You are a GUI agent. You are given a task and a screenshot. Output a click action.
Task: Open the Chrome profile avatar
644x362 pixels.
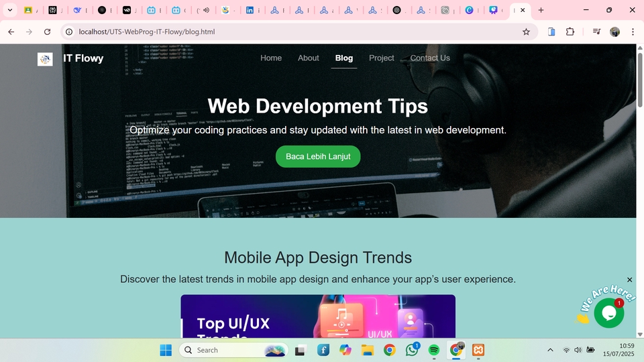[x=615, y=32]
